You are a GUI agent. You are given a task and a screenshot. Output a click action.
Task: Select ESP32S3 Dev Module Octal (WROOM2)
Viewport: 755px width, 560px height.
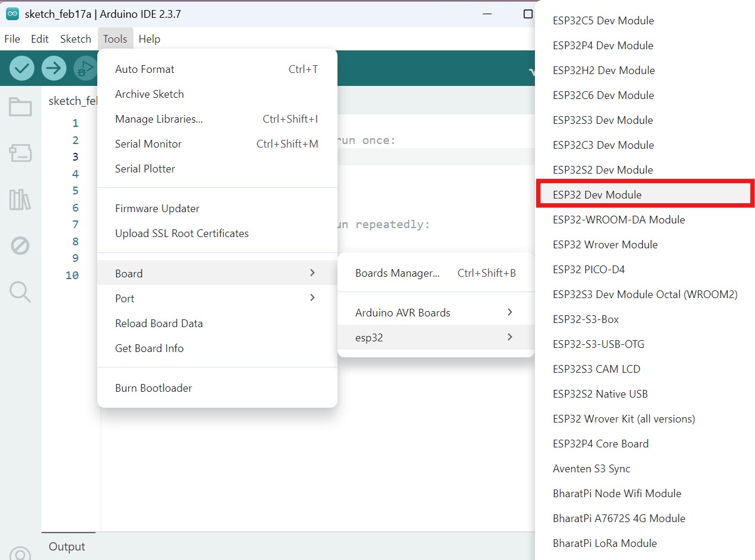(x=645, y=295)
